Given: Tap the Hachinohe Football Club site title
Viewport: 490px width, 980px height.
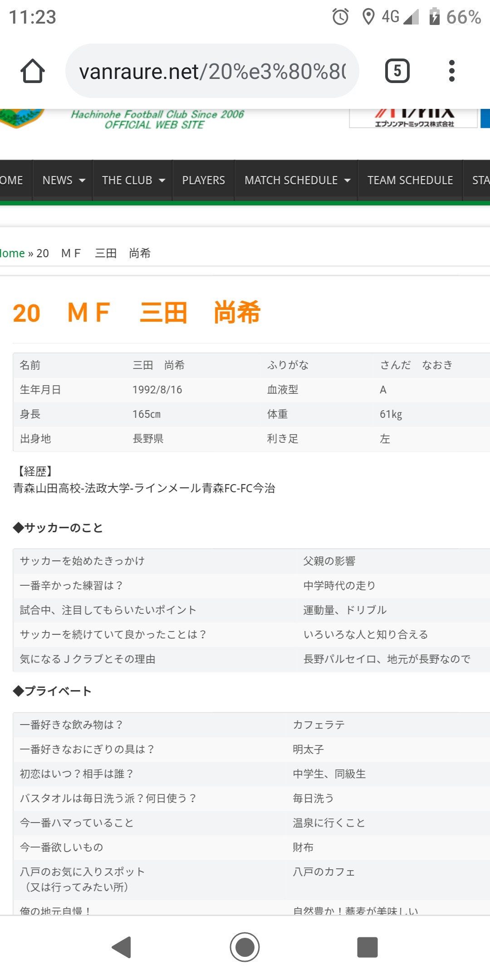Looking at the screenshot, I should point(157,119).
